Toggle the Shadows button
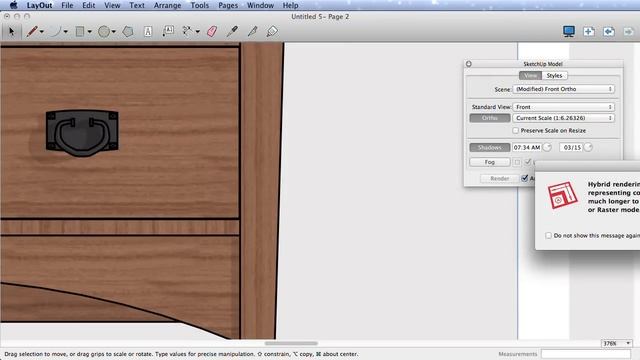 [x=490, y=147]
